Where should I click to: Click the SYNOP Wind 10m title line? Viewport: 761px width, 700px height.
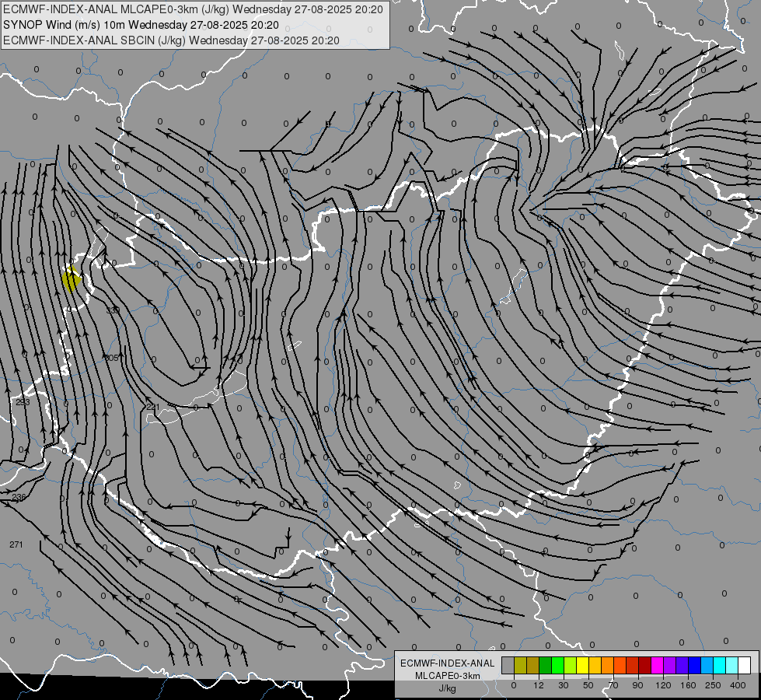click(x=141, y=25)
